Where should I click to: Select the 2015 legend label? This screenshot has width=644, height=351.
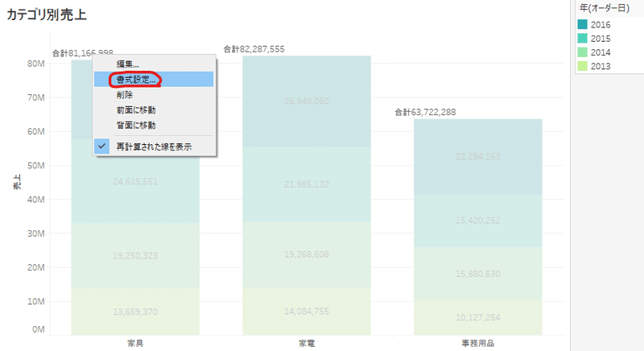coord(601,39)
